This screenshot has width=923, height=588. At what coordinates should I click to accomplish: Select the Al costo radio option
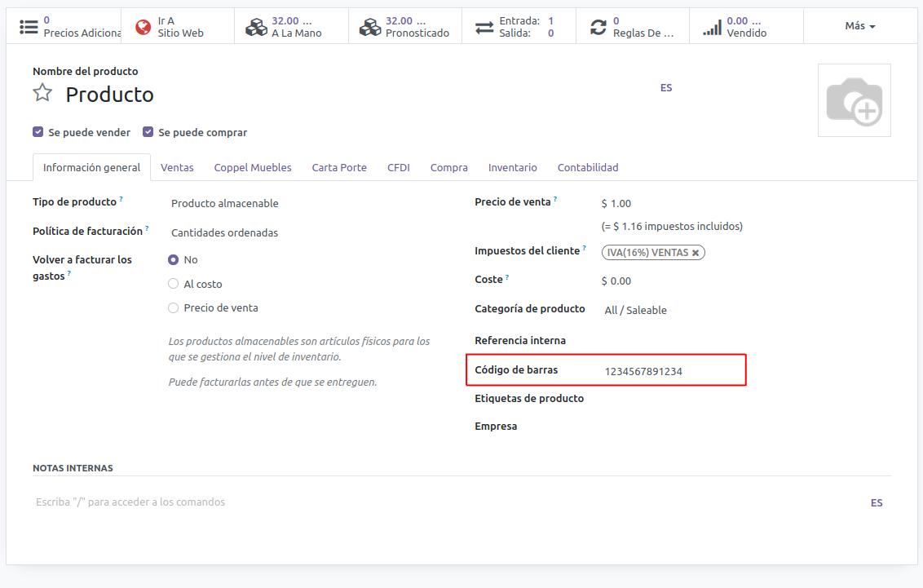[x=173, y=284]
